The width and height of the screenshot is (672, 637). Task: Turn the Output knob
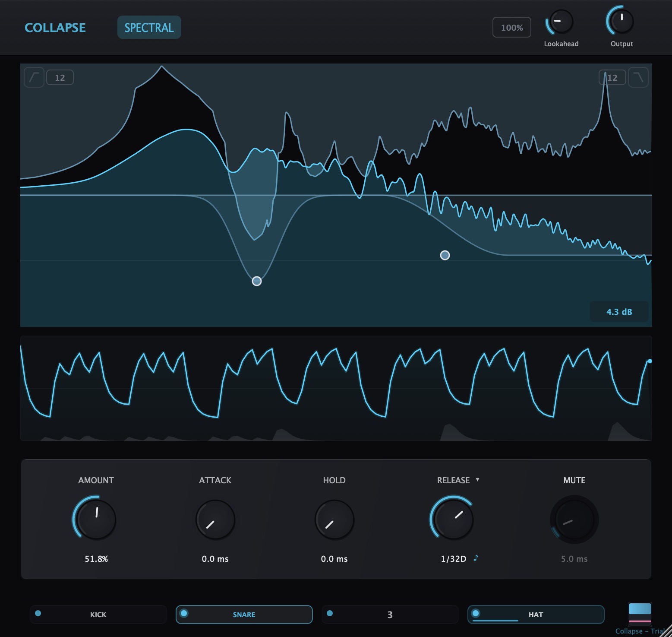(x=621, y=20)
